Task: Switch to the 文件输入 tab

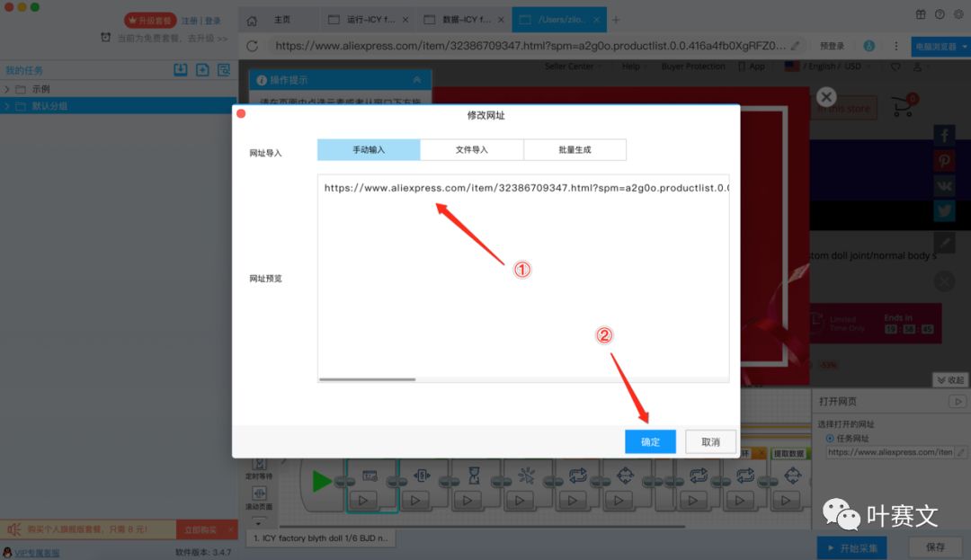Action: point(471,149)
